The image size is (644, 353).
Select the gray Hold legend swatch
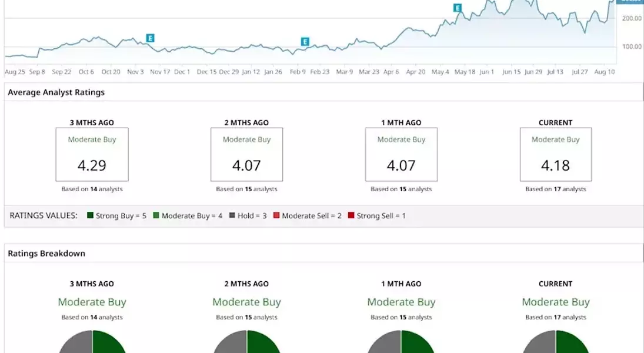(232, 215)
